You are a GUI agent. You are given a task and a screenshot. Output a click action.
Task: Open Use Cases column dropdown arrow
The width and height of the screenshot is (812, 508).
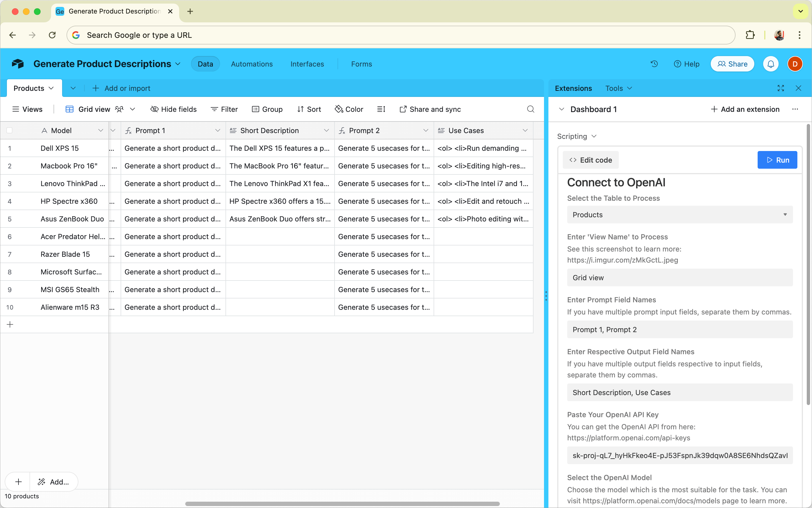coord(525,130)
